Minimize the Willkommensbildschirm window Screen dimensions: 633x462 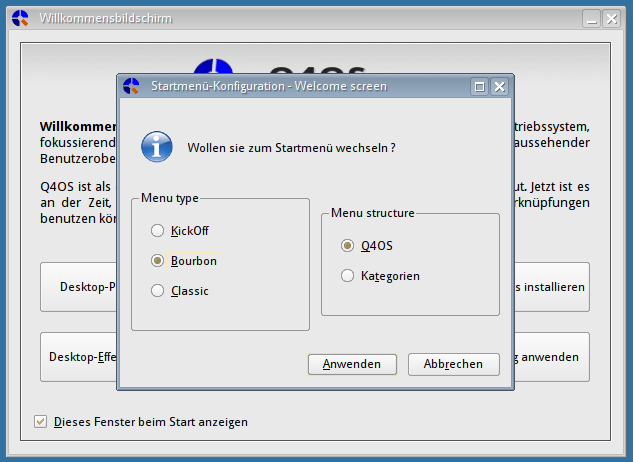[x=591, y=19]
